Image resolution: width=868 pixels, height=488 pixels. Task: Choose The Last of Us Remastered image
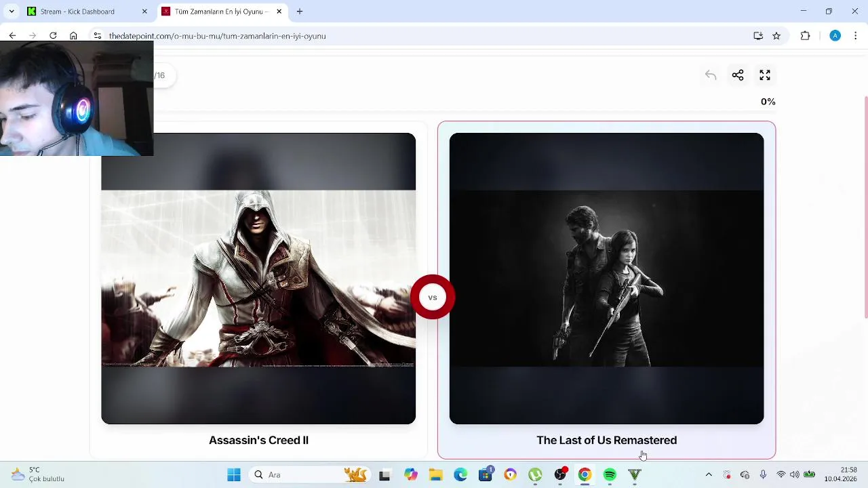[606, 279]
